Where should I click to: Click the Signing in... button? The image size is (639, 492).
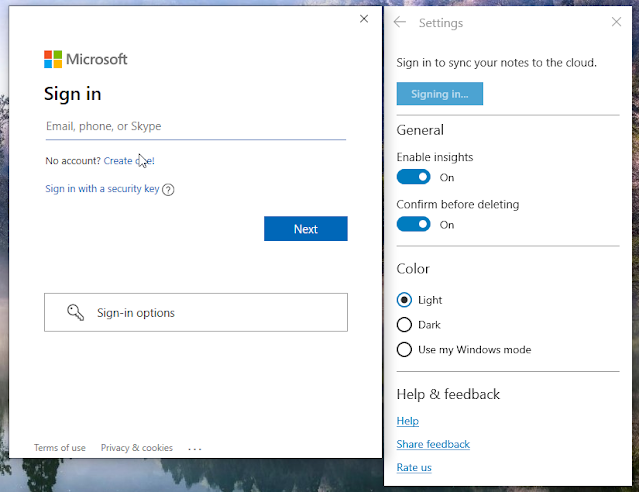[440, 94]
